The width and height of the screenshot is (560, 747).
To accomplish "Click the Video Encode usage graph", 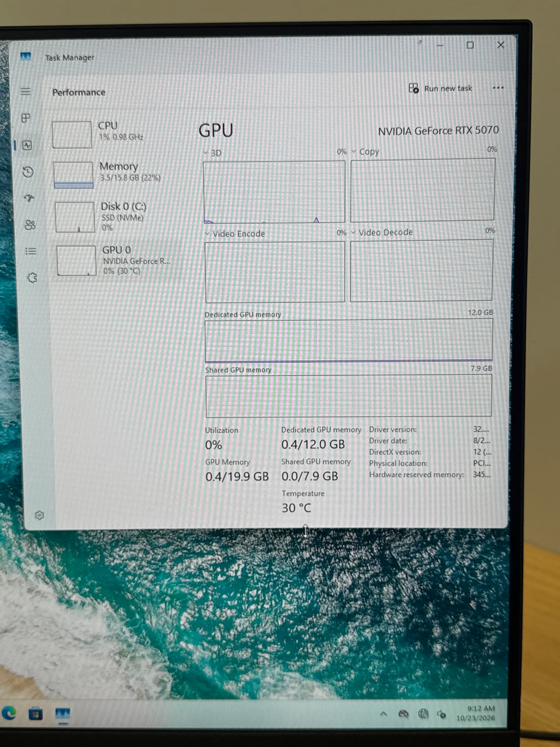I will pyautogui.click(x=275, y=272).
